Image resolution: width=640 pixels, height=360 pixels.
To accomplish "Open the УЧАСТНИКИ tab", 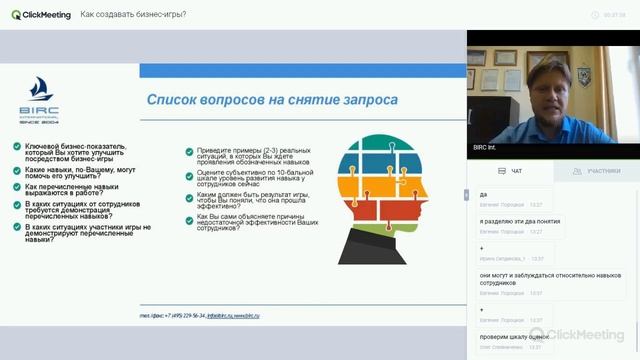I will pos(597,171).
